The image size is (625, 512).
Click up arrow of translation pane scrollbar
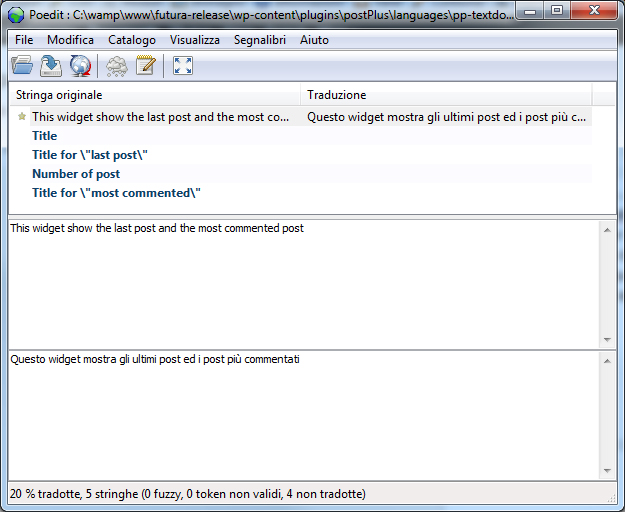[x=607, y=361]
